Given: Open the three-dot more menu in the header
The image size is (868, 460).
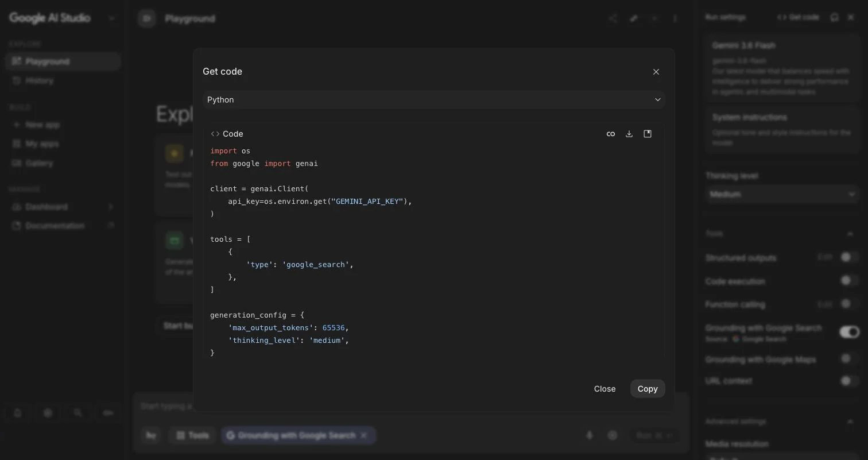Looking at the screenshot, I should pyautogui.click(x=675, y=19).
